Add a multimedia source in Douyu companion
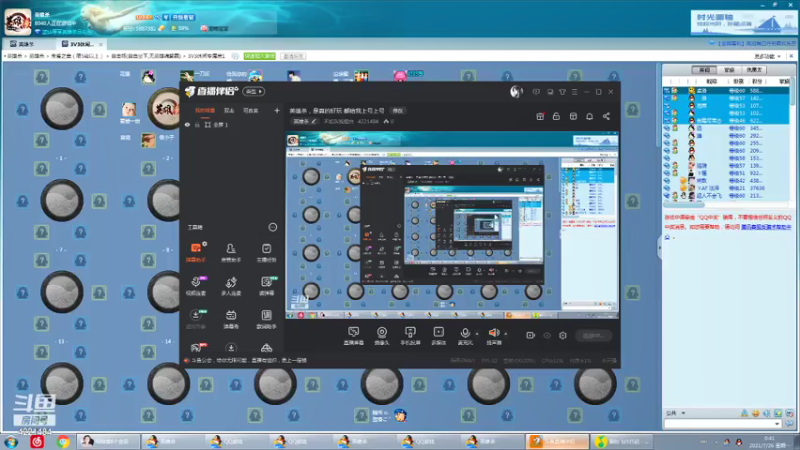The image size is (800, 450). (x=438, y=336)
